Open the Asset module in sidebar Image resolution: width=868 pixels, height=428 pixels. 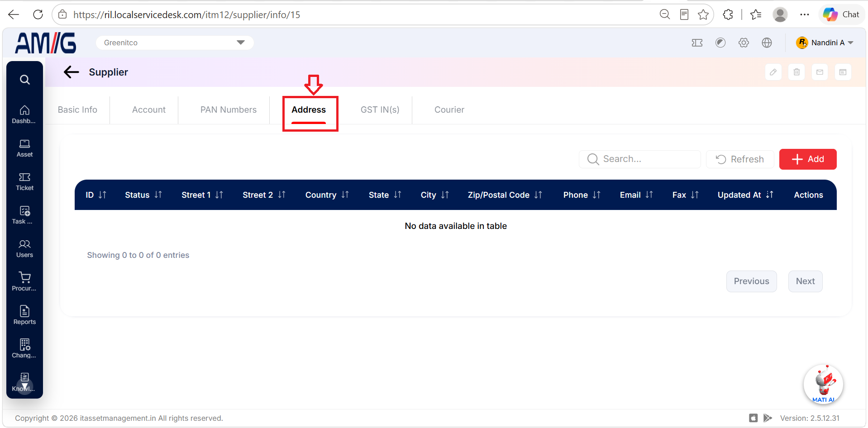coord(24,148)
